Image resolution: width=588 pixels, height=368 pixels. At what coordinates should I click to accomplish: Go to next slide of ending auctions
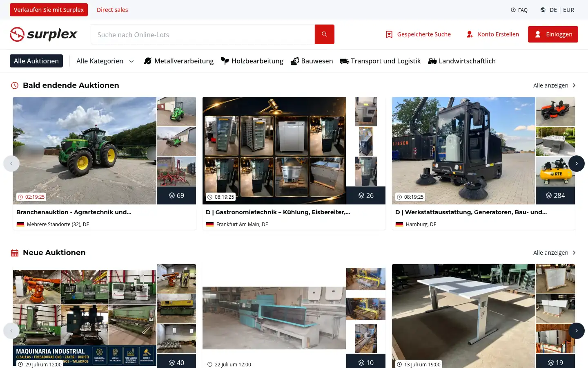tap(577, 164)
